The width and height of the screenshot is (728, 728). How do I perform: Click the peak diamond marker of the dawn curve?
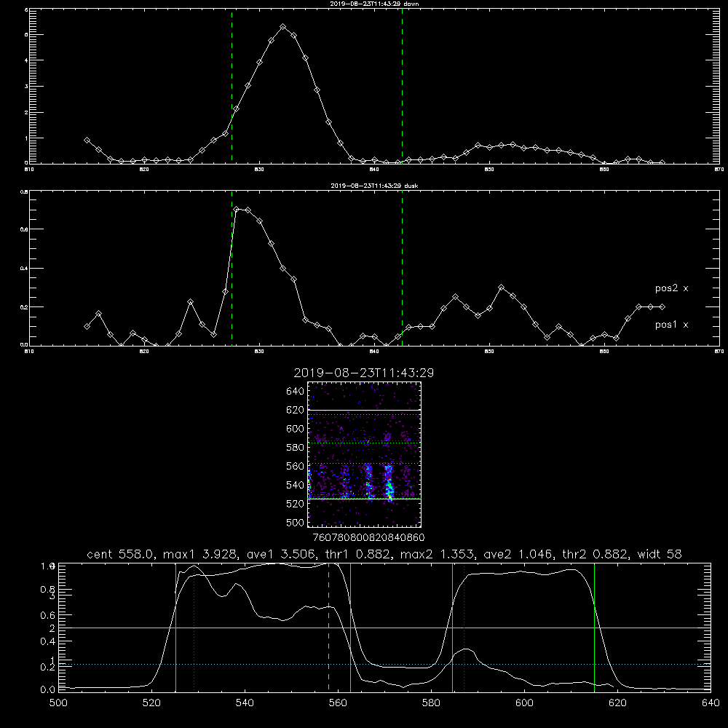(282, 27)
